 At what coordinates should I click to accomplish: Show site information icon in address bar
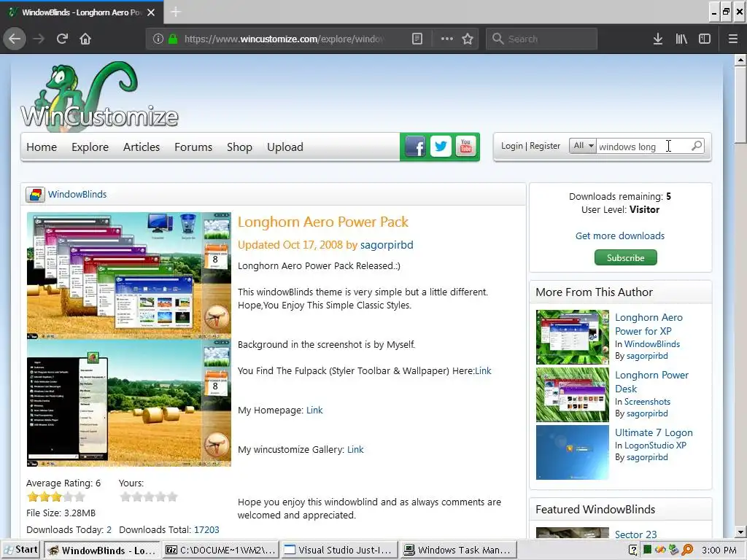click(x=158, y=39)
